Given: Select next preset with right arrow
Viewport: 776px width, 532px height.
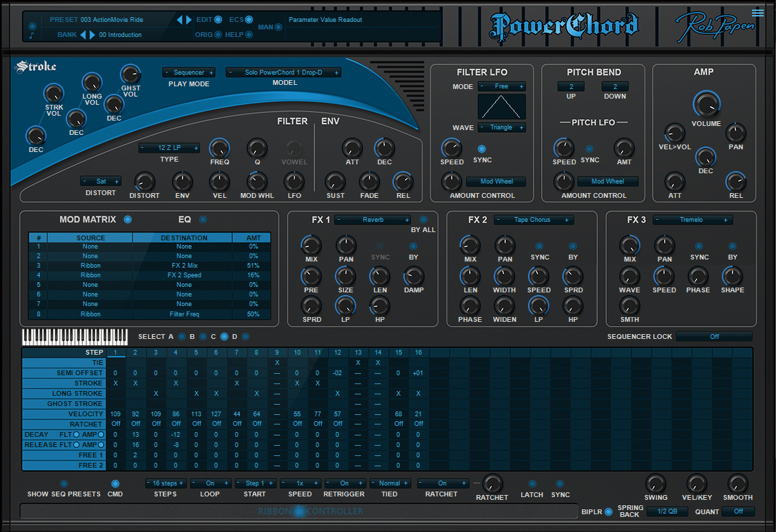Looking at the screenshot, I should 188,20.
